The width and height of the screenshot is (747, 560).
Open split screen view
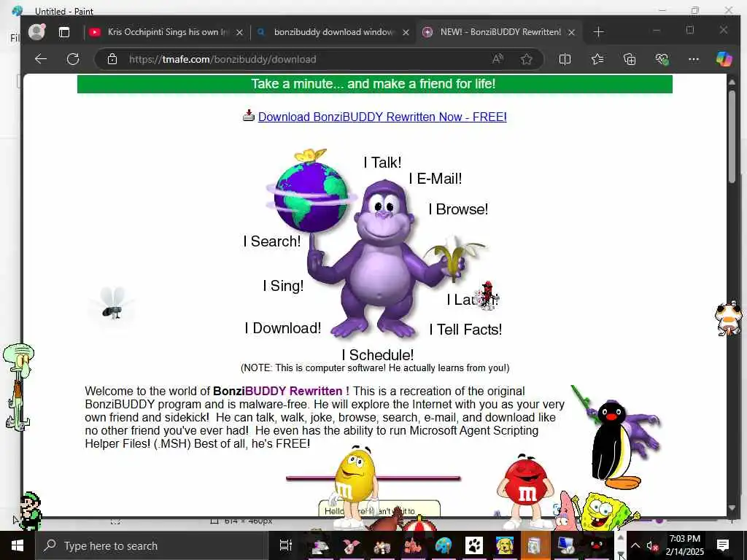[565, 59]
